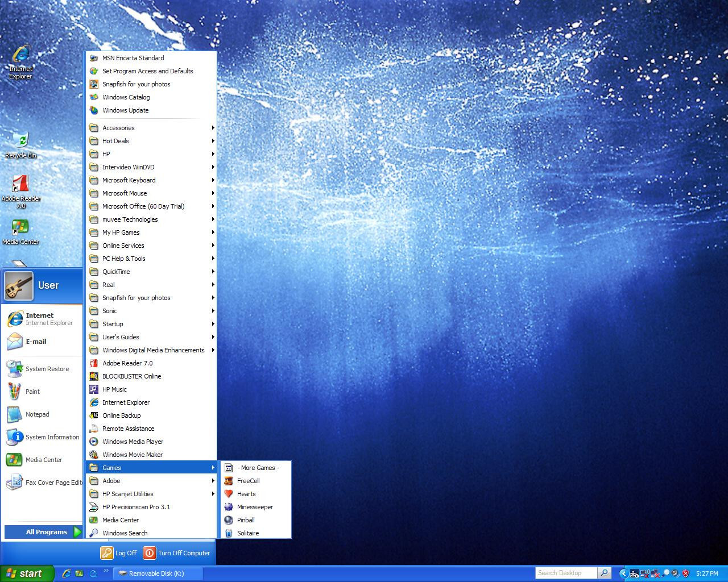Click the More Games entry icon
The width and height of the screenshot is (728, 582).
pyautogui.click(x=229, y=468)
